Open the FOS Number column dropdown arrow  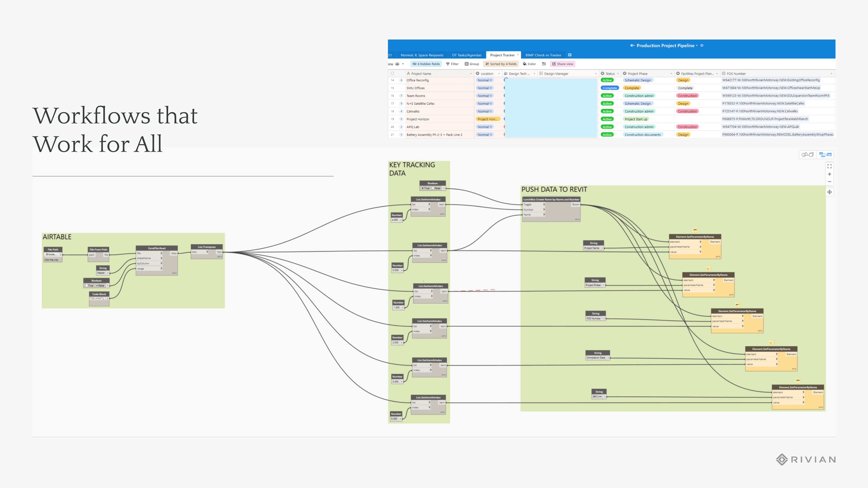pos(831,74)
